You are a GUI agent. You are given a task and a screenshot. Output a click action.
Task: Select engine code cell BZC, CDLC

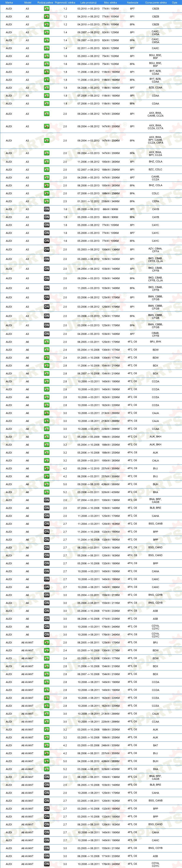coord(155,169)
